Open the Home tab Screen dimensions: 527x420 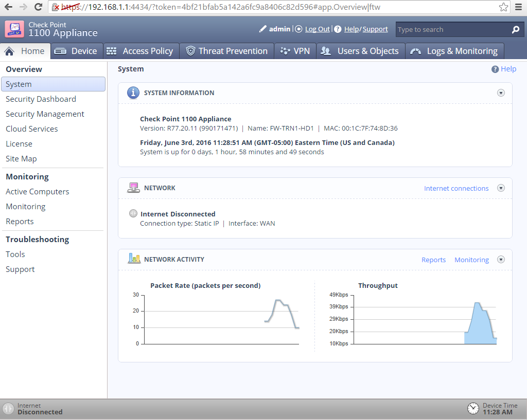(x=25, y=51)
